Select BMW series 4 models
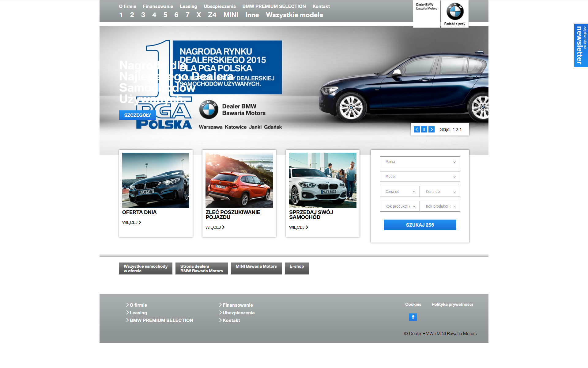The image size is (588, 368). click(x=154, y=15)
